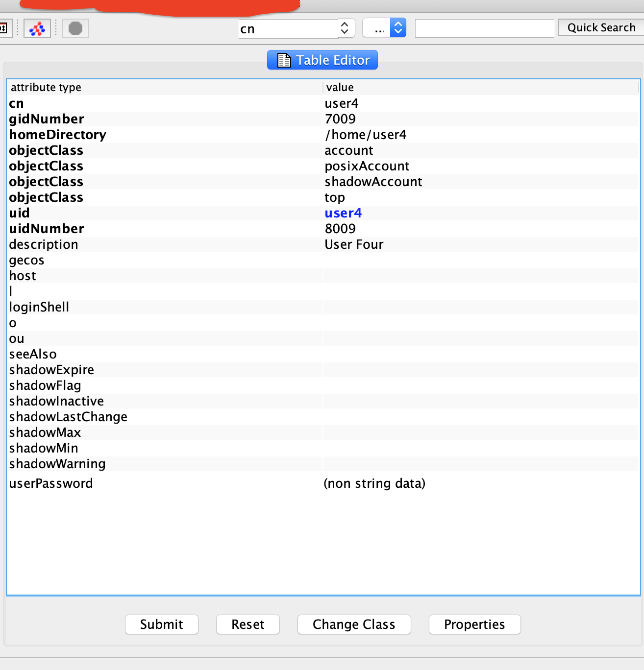
Task: Click the partially visible leftmost toolbar icon
Action: pyautogui.click(x=4, y=29)
